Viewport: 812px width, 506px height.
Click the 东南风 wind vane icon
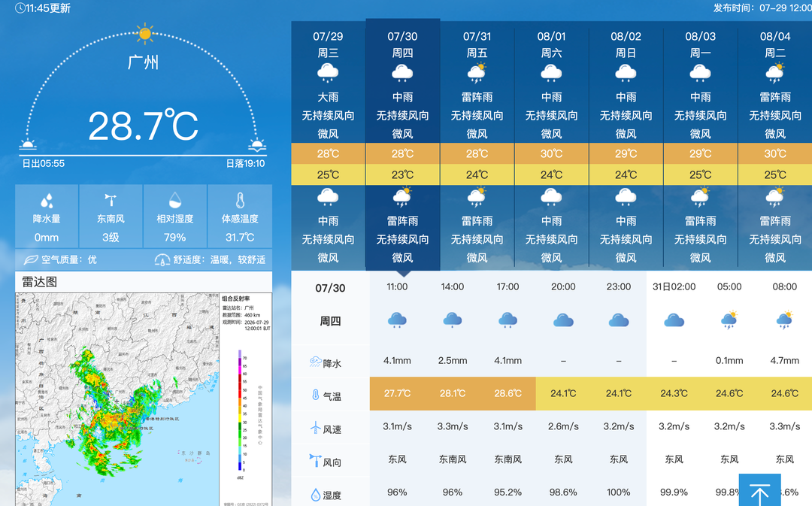pyautogui.click(x=111, y=201)
